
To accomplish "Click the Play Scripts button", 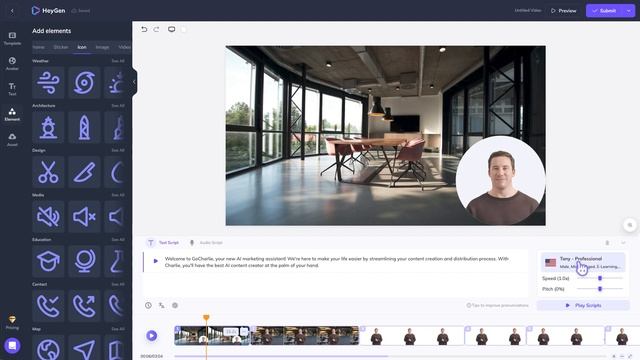I will pyautogui.click(x=583, y=305).
